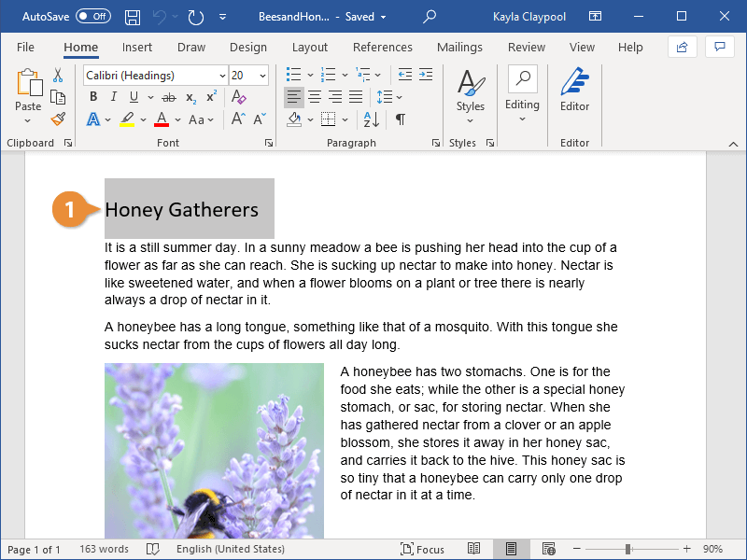Click the Save icon in title bar
The height and width of the screenshot is (560, 747).
click(x=133, y=17)
